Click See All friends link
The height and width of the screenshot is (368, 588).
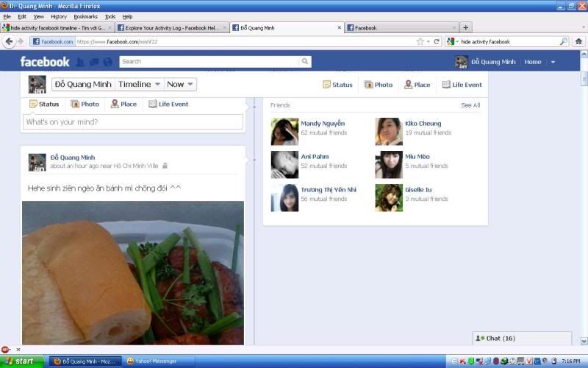point(470,105)
